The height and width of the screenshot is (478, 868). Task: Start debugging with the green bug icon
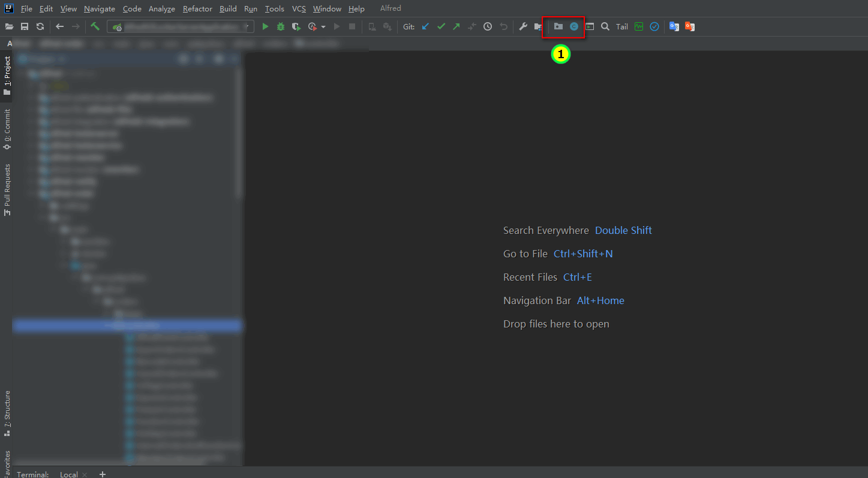(280, 26)
